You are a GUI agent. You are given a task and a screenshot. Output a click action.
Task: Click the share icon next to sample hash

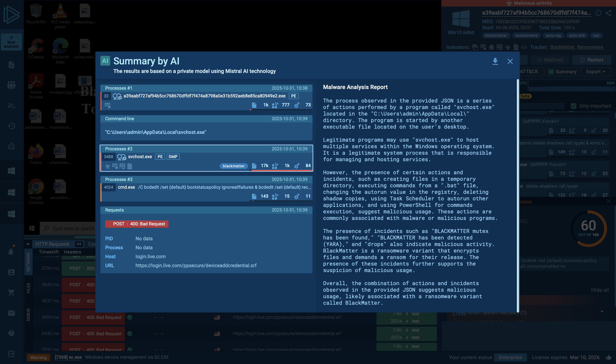608,13
